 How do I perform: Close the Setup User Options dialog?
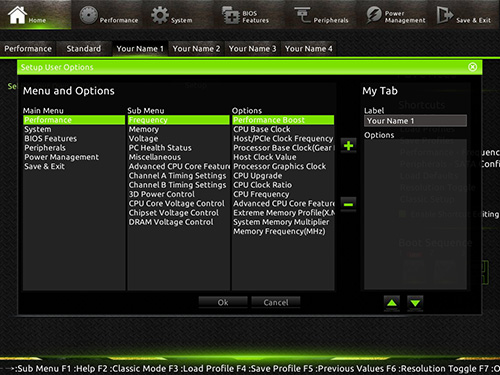coord(472,67)
